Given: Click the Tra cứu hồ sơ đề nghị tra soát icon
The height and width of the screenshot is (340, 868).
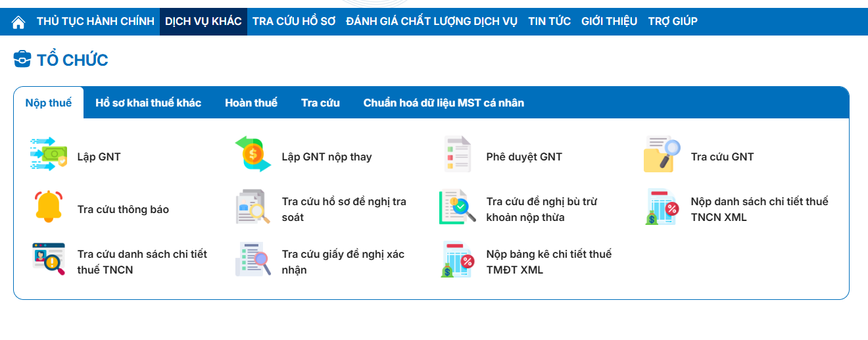Looking at the screenshot, I should point(253,207).
